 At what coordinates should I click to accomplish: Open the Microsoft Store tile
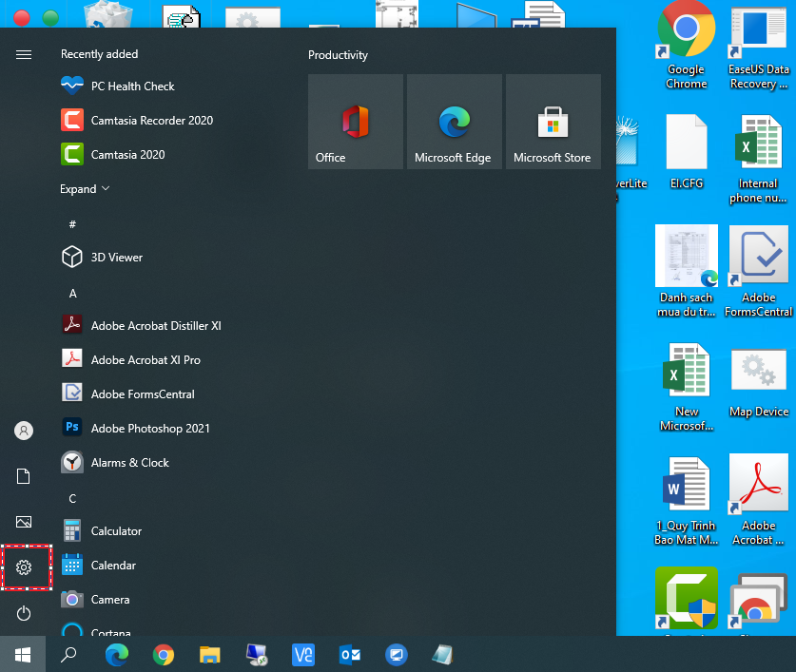coord(553,122)
